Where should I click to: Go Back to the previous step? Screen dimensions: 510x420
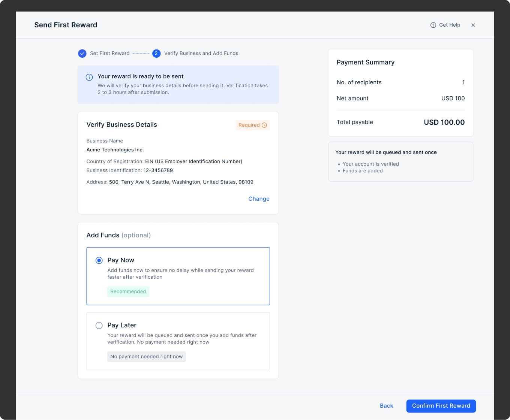(387, 406)
